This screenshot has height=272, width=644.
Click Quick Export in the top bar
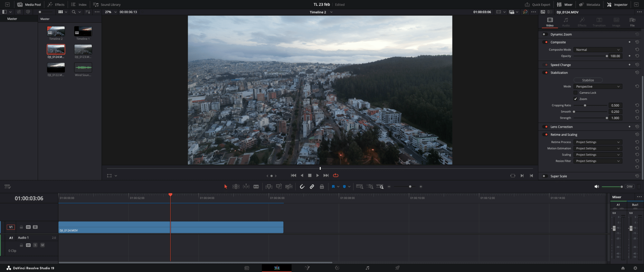click(537, 5)
